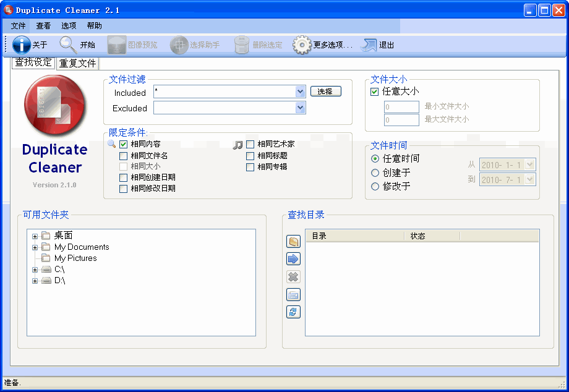
Task: Switch to the 重复文件 tab
Action: click(78, 63)
